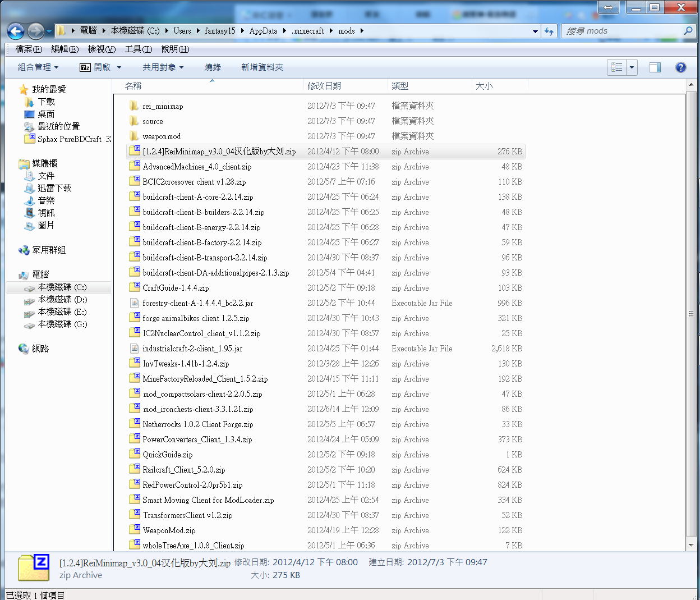This screenshot has height=600, width=700.
Task: Select the weaponmod folder icon
Action: (134, 136)
